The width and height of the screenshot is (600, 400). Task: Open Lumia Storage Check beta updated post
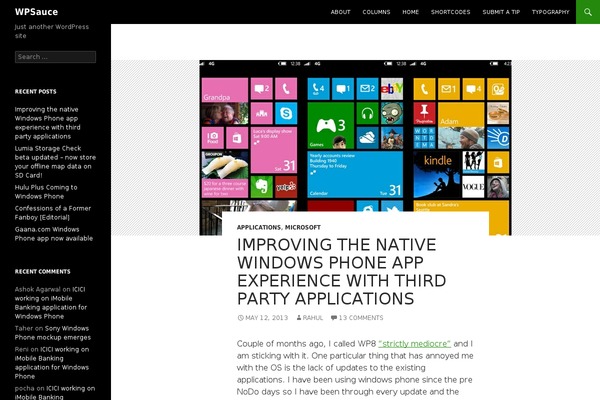55,162
